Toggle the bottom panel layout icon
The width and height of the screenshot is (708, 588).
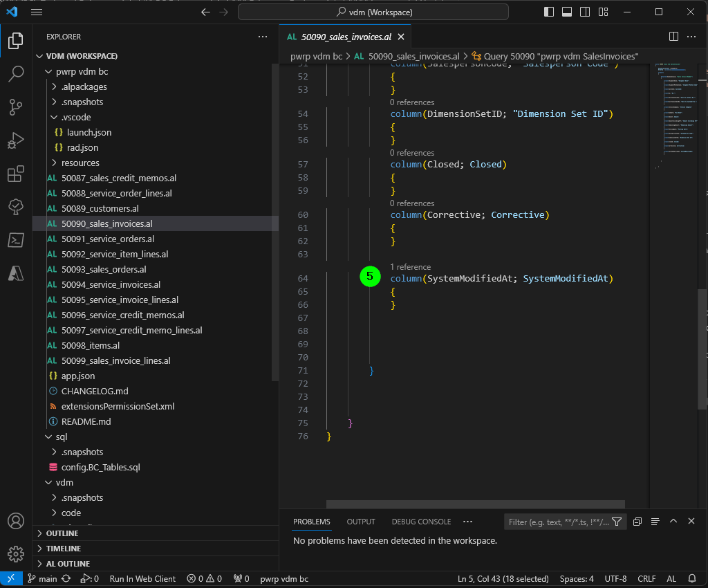[567, 12]
